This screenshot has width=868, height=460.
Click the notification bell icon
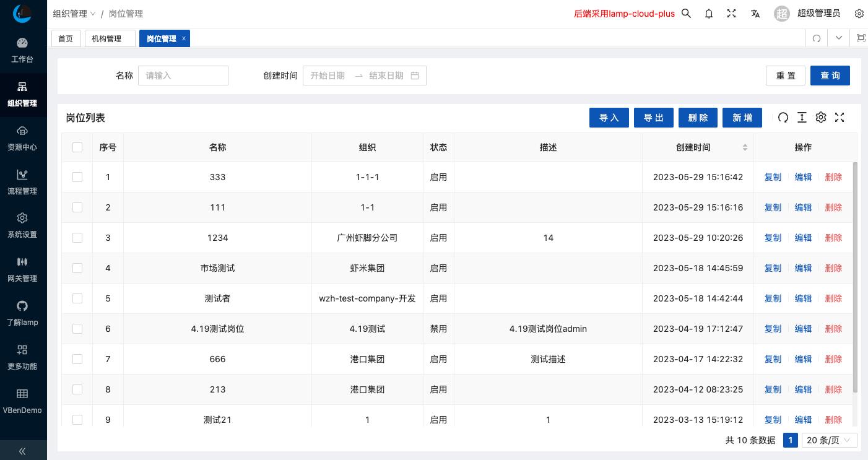(x=708, y=13)
